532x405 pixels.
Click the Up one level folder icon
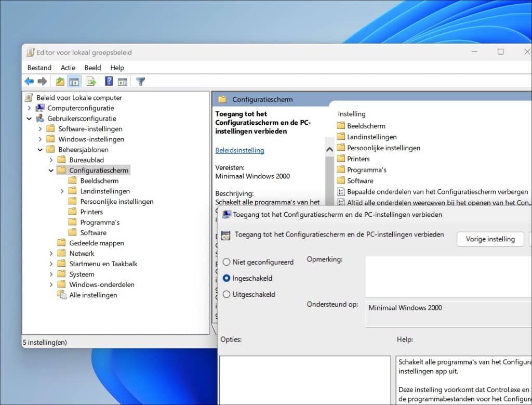point(60,82)
